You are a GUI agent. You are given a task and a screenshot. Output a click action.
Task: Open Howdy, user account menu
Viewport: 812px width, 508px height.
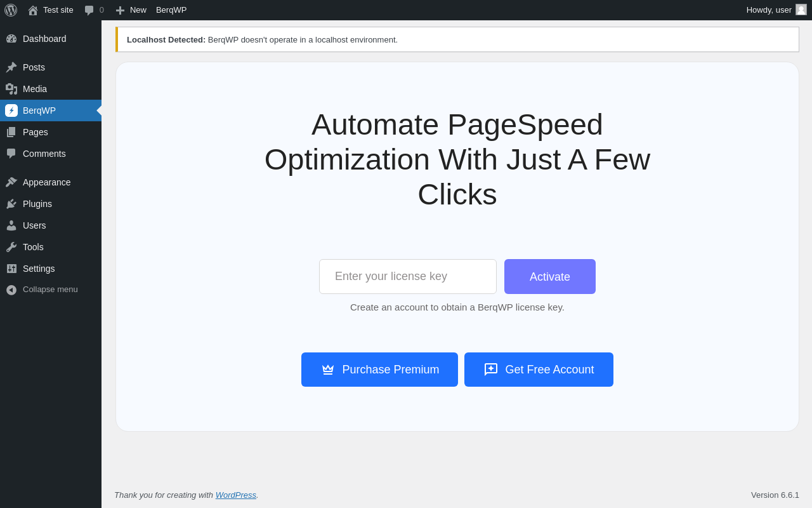776,10
